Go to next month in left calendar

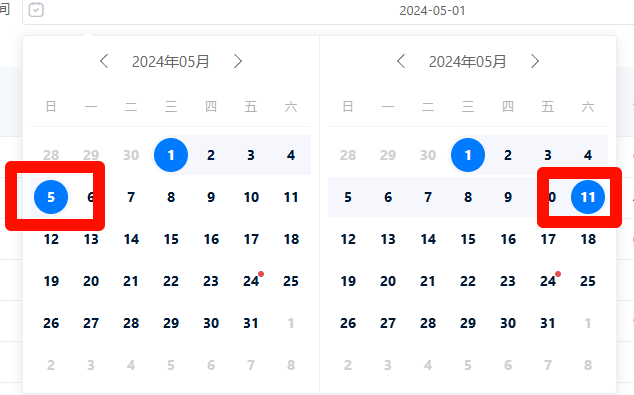click(238, 61)
